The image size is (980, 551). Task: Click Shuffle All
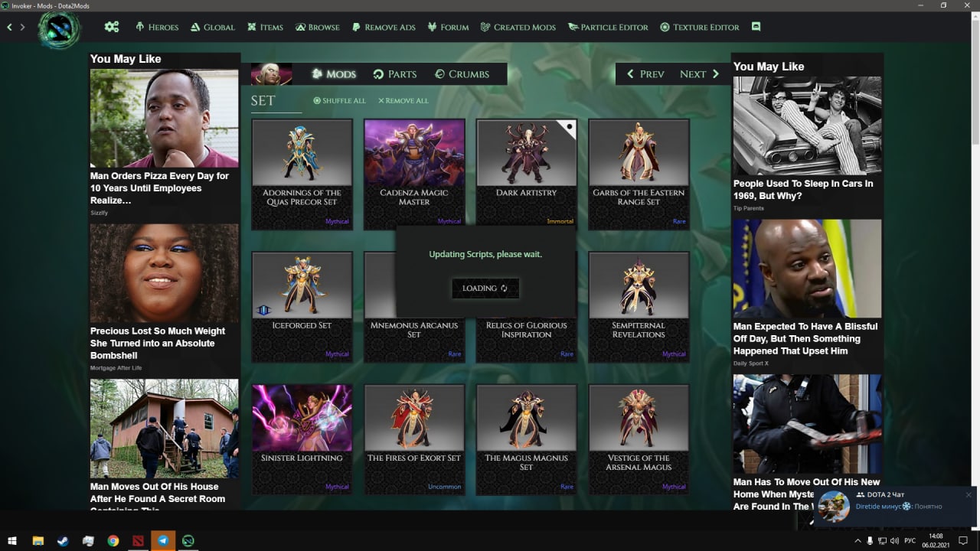[339, 100]
